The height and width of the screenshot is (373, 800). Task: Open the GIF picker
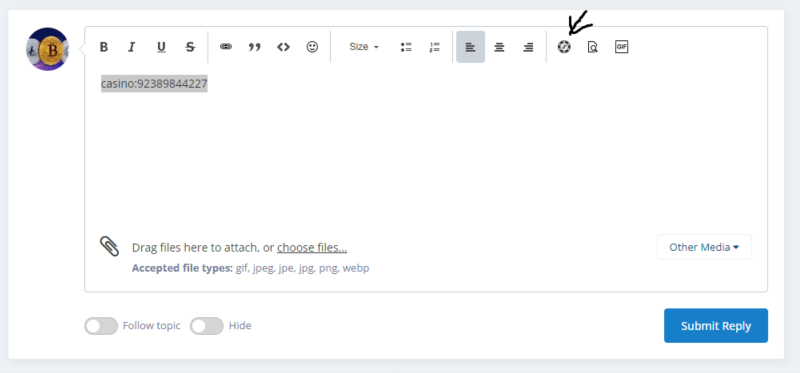621,47
